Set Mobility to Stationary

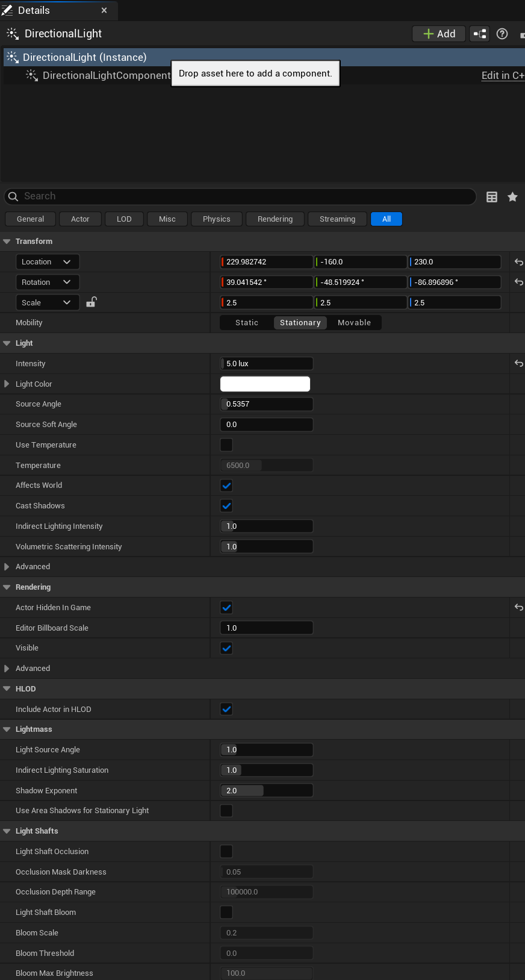coord(300,323)
